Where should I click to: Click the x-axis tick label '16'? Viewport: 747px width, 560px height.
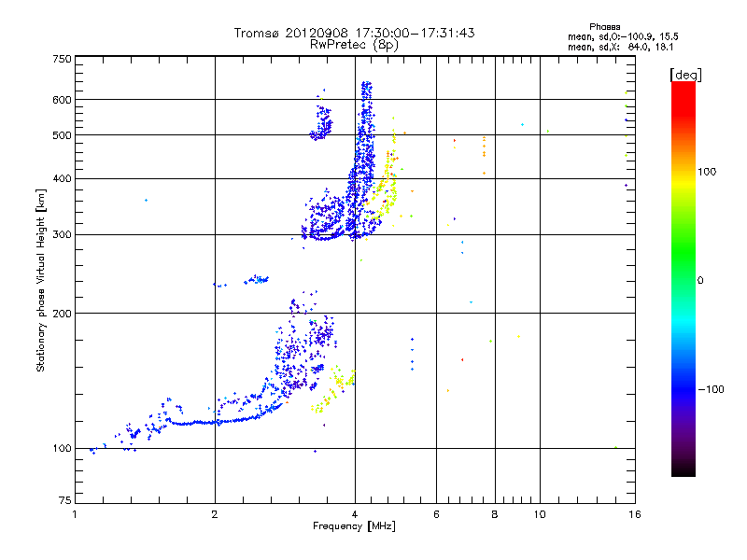[635, 514]
